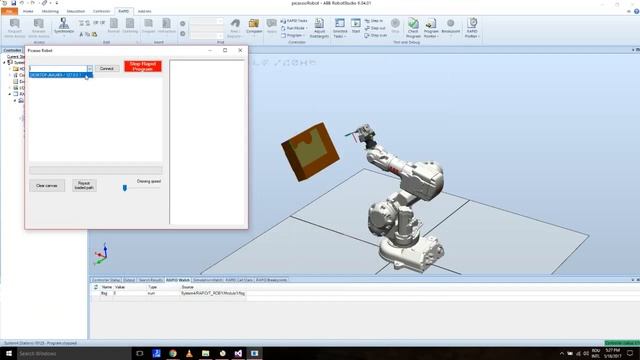Switch to the Modeling ribbon tab
Image resolution: width=640 pixels, height=360 pixels.
pyautogui.click(x=50, y=11)
